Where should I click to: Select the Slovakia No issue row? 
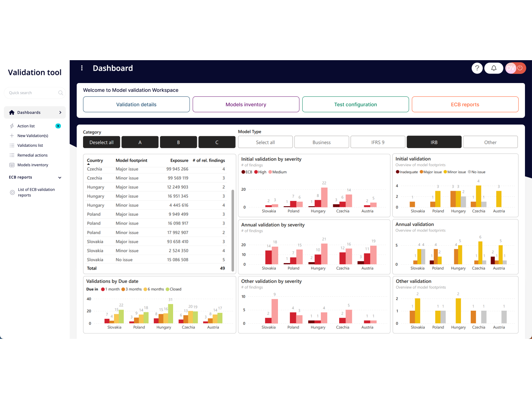coord(156,260)
